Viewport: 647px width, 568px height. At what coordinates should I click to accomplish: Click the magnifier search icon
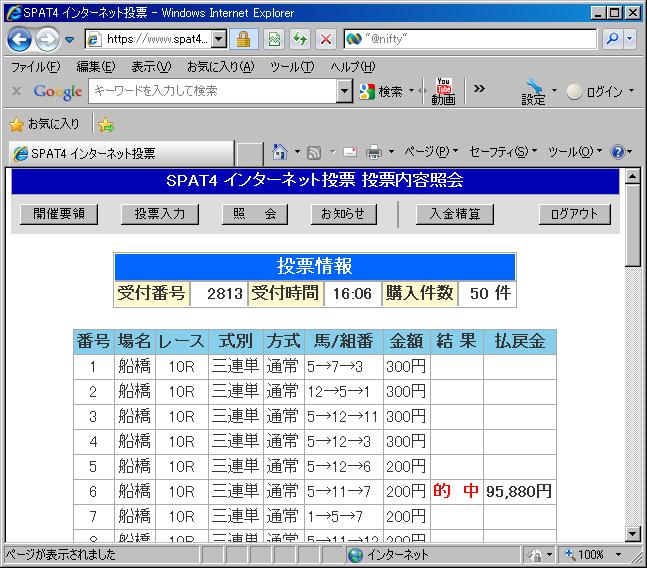point(612,39)
